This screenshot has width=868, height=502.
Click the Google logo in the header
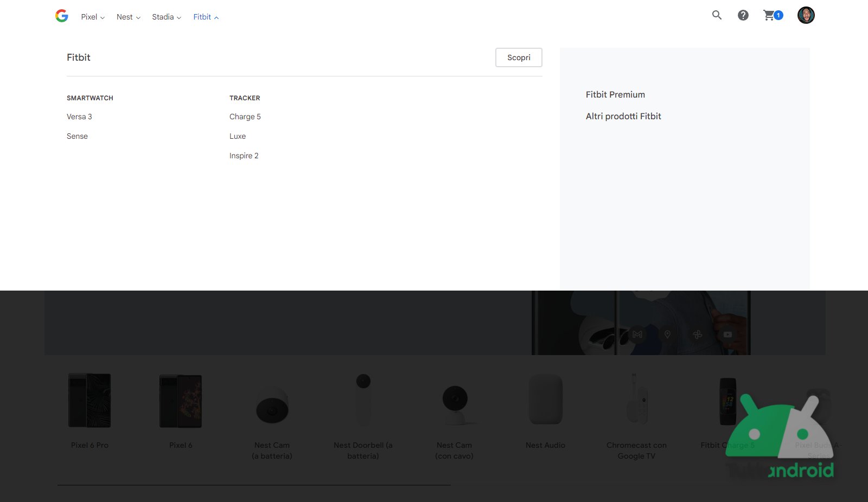coord(62,16)
